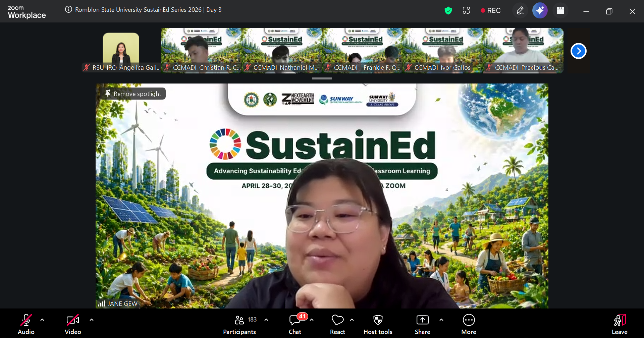644x338 pixels.
Task: Click the REC recording indicator
Action: click(490, 11)
